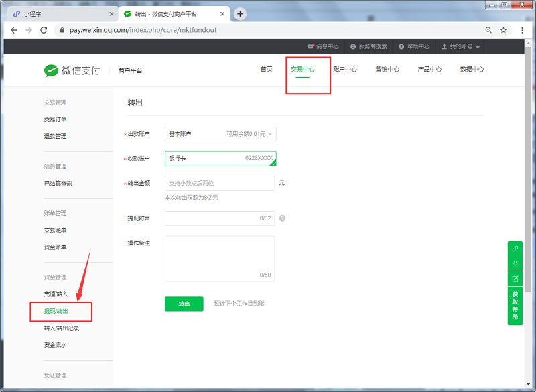Reload the page with the refresh icon
536x392 pixels.
44,30
